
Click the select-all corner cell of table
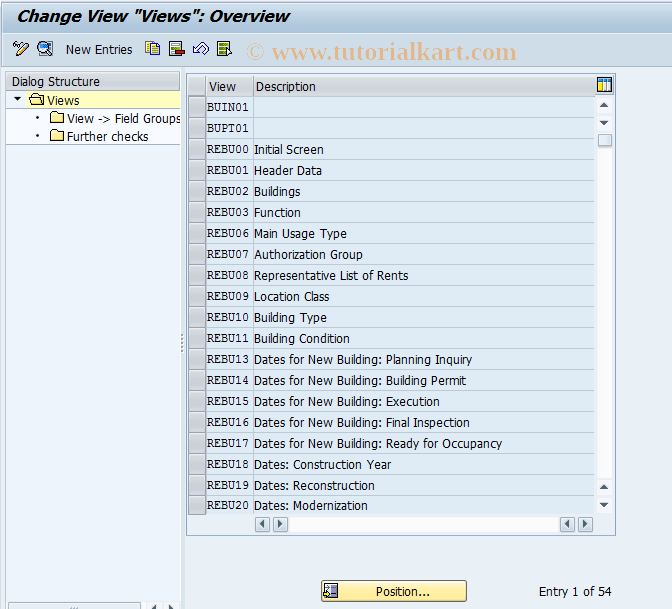(x=197, y=86)
